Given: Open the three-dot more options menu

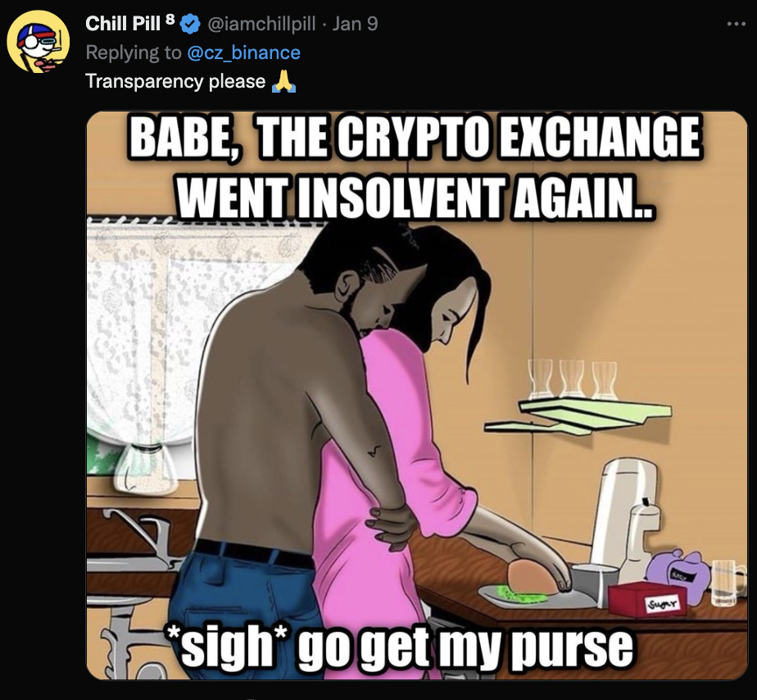Looking at the screenshot, I should pyautogui.click(x=737, y=24).
